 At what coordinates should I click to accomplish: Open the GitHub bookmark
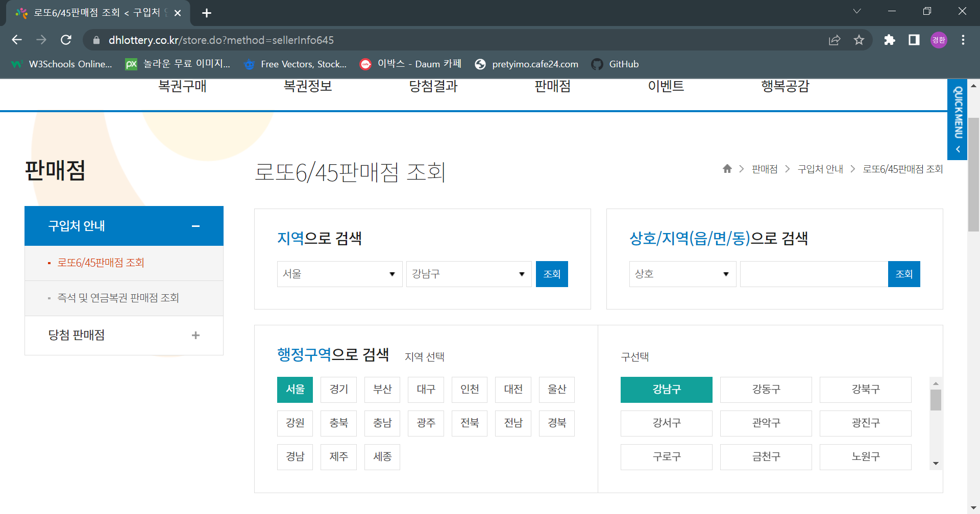point(615,64)
